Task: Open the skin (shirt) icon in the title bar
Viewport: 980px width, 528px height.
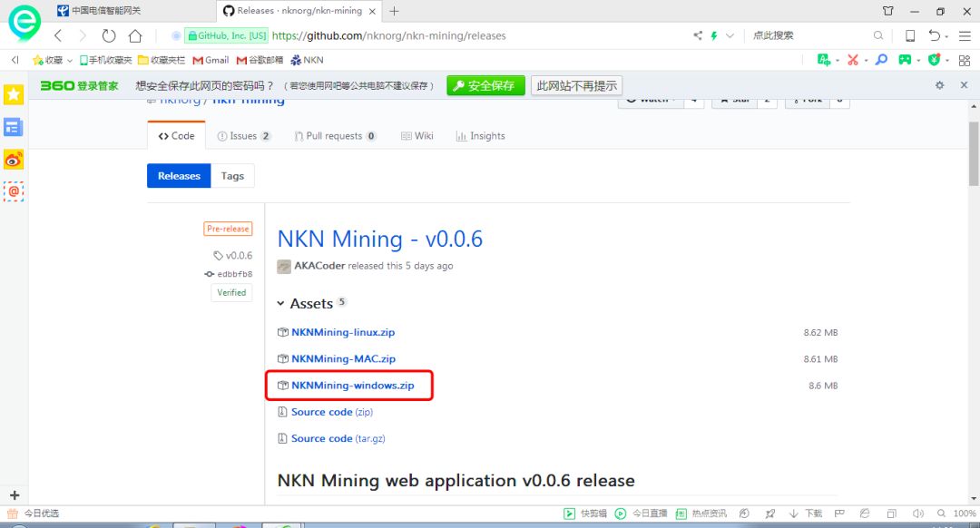Action: tap(888, 11)
